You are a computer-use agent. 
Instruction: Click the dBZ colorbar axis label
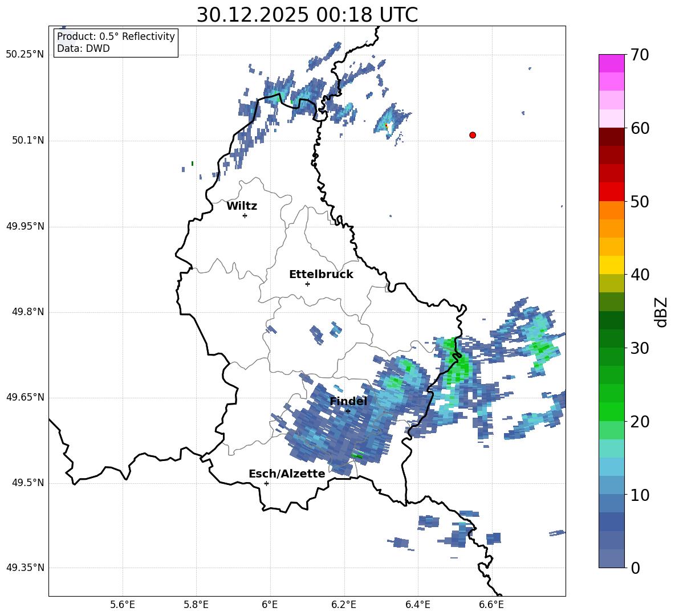(661, 312)
